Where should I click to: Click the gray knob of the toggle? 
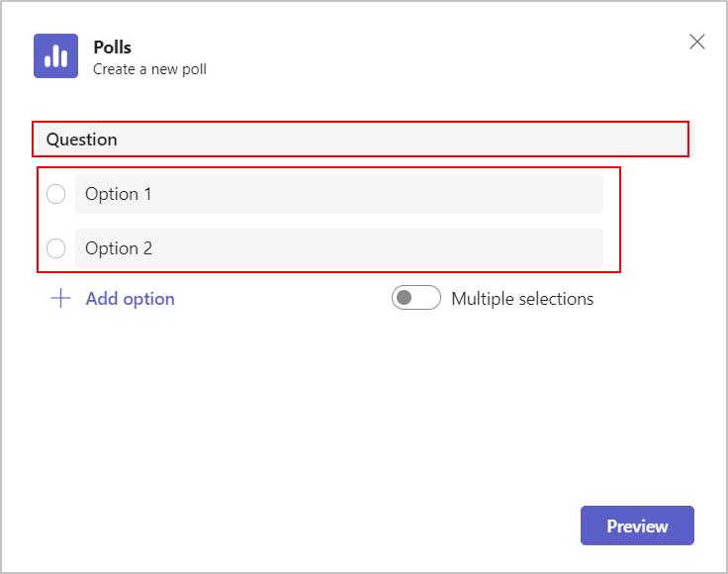point(405,297)
